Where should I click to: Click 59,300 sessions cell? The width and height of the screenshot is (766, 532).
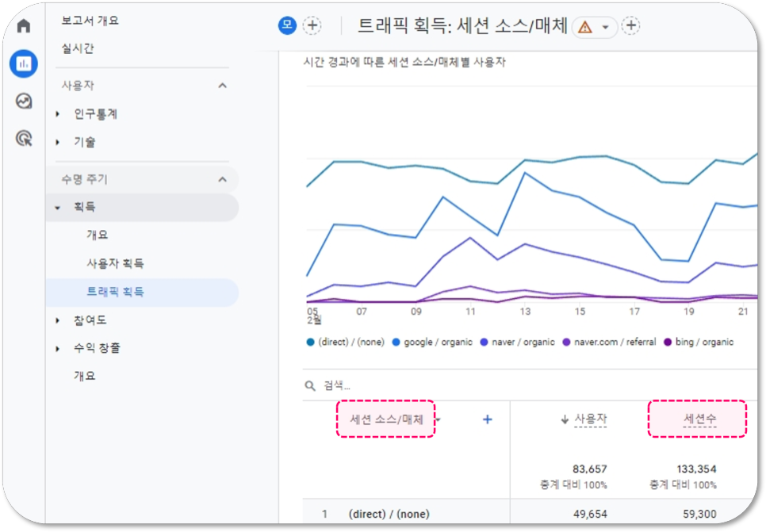(x=699, y=514)
